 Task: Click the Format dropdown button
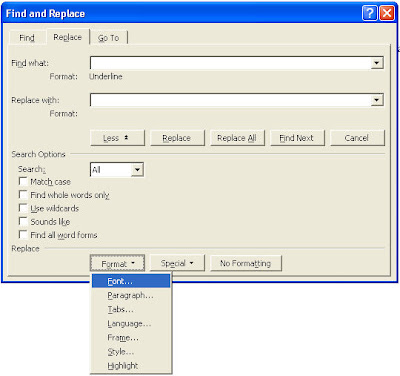tap(117, 263)
